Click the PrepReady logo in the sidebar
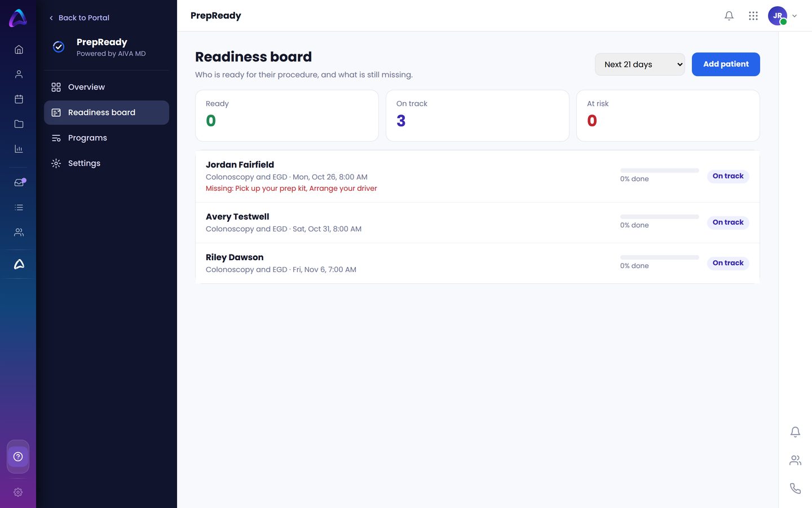This screenshot has width=812, height=508. point(59,47)
